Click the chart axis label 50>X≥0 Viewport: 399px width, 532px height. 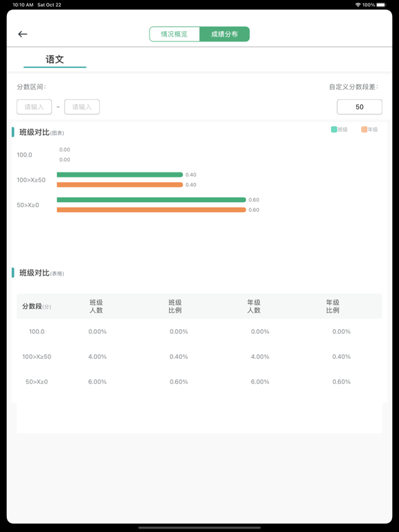click(x=28, y=205)
